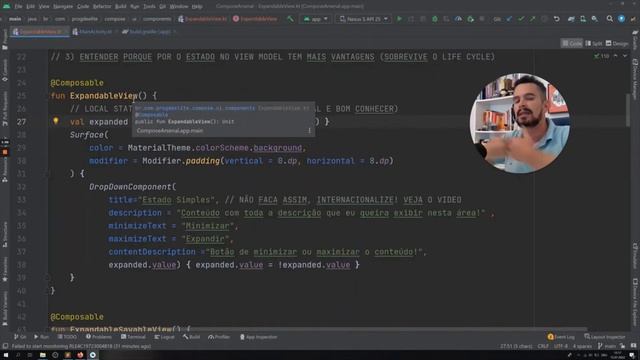Open the Project tool window sidebar button
640x360 pixels.
coord(5,40)
